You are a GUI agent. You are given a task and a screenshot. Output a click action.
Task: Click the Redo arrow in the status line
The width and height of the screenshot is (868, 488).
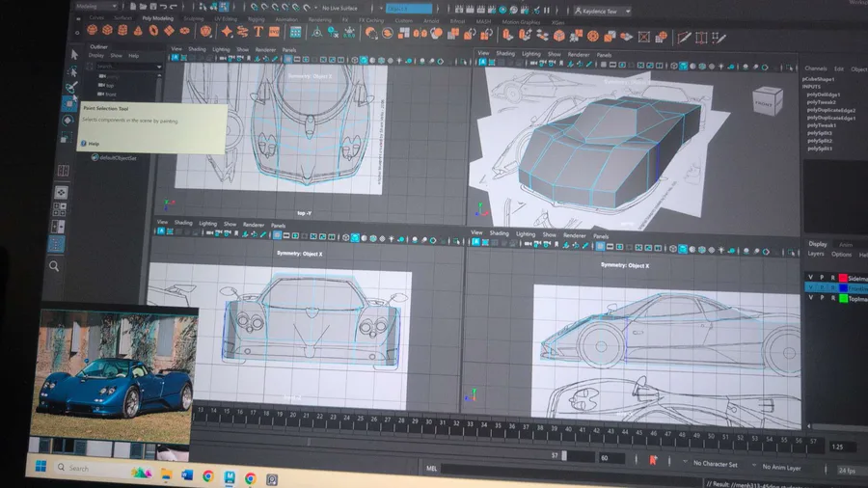174,7
